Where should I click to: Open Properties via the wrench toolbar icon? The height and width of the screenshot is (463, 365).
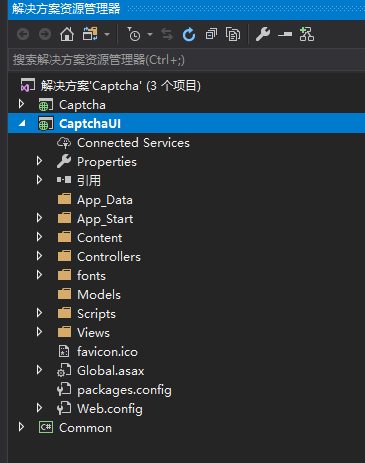[x=263, y=34]
